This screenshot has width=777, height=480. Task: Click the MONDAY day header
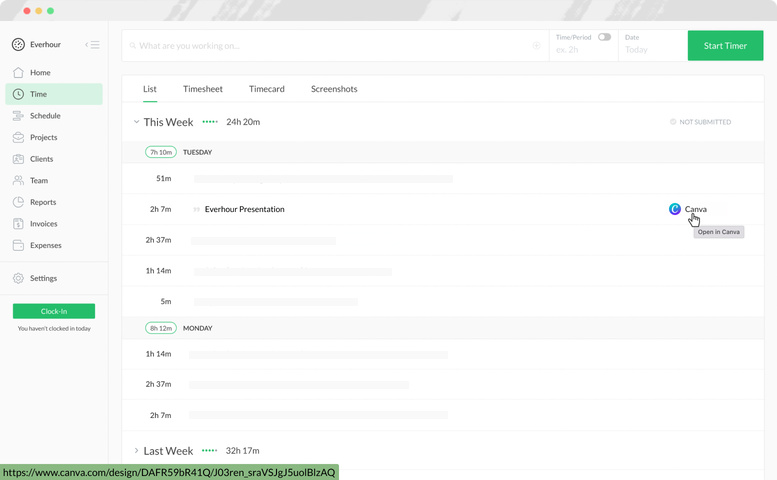tap(197, 328)
